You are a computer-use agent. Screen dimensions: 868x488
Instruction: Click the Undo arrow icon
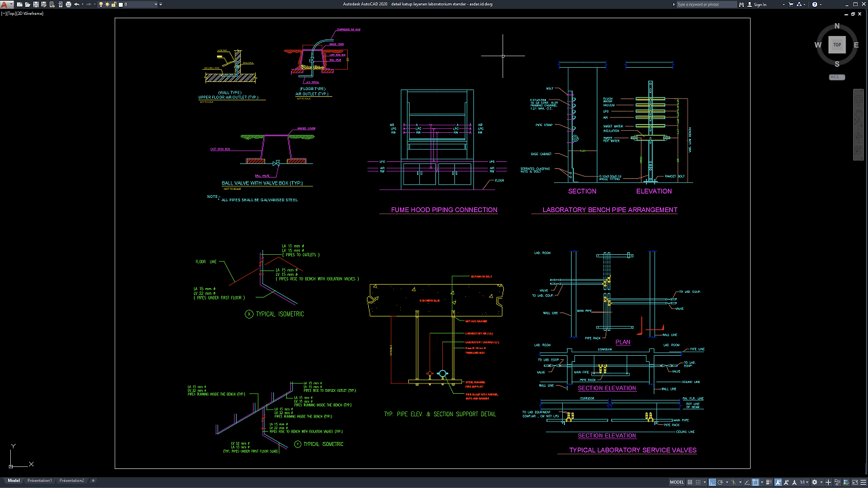pyautogui.click(x=77, y=4)
